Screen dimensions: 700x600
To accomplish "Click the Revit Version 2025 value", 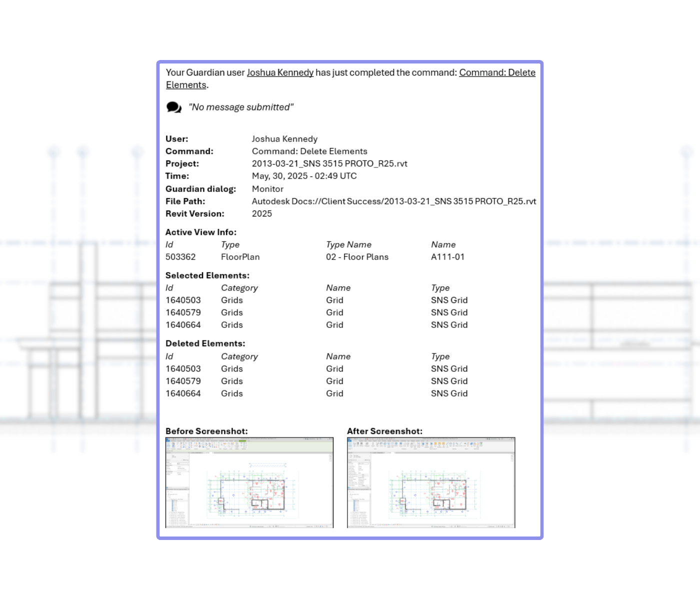I will tap(261, 214).
